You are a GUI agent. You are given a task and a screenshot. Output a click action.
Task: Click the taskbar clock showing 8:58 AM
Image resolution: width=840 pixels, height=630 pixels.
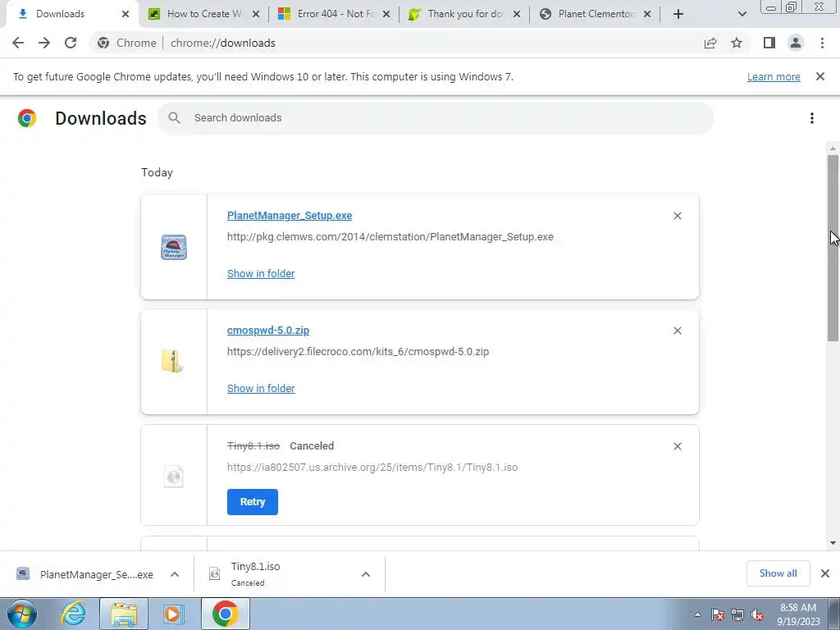coord(798,614)
